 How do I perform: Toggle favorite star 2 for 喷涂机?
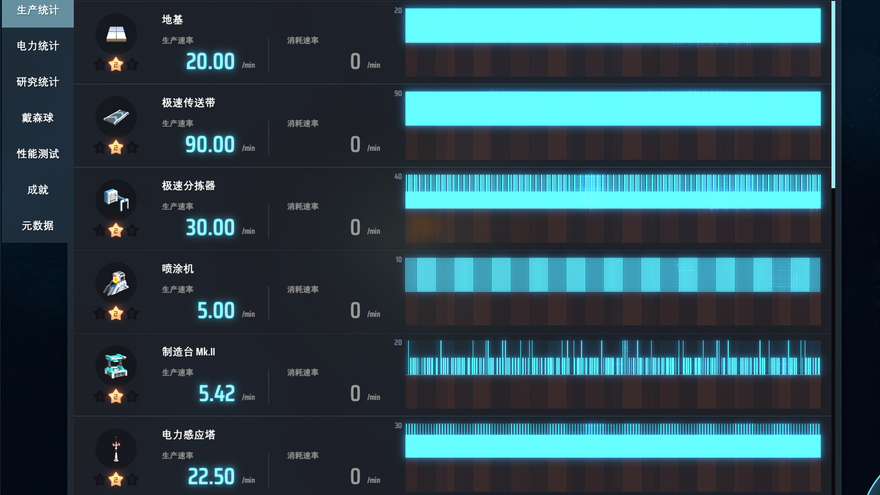pos(116,313)
